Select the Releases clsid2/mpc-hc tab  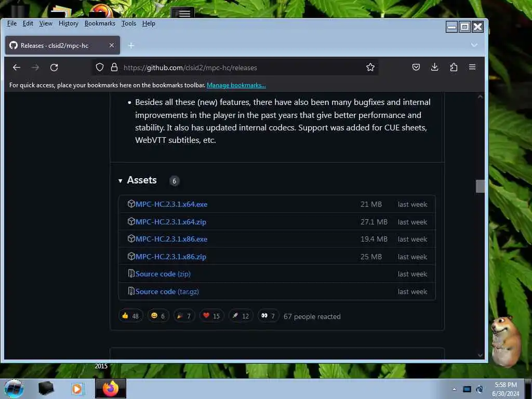[x=62, y=45]
